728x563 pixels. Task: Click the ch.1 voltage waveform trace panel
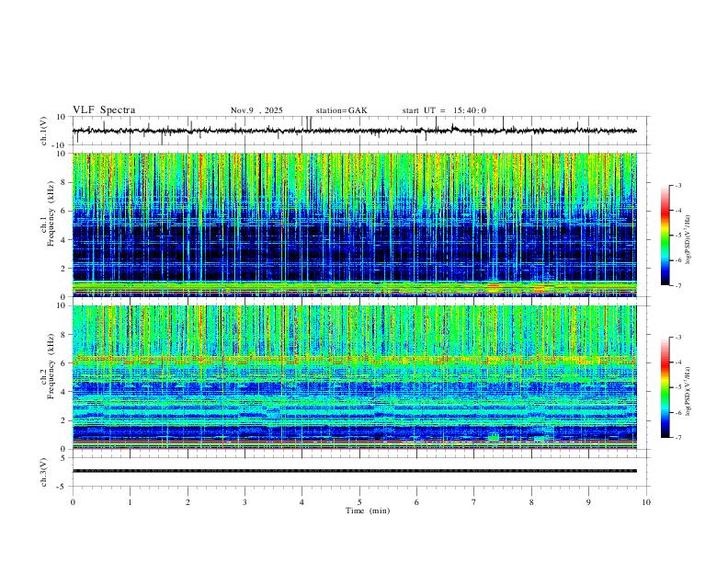pos(360,131)
